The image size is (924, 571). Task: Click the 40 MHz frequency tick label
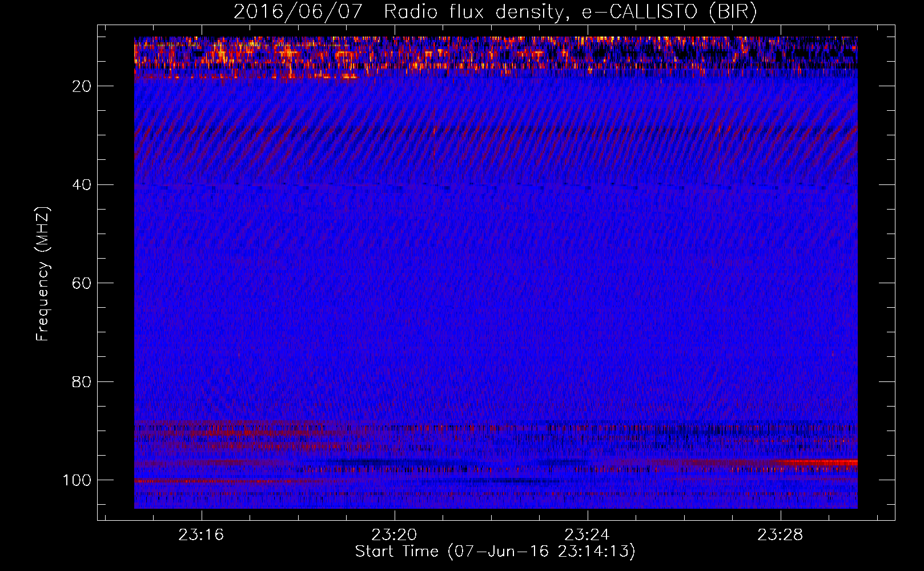pos(82,185)
